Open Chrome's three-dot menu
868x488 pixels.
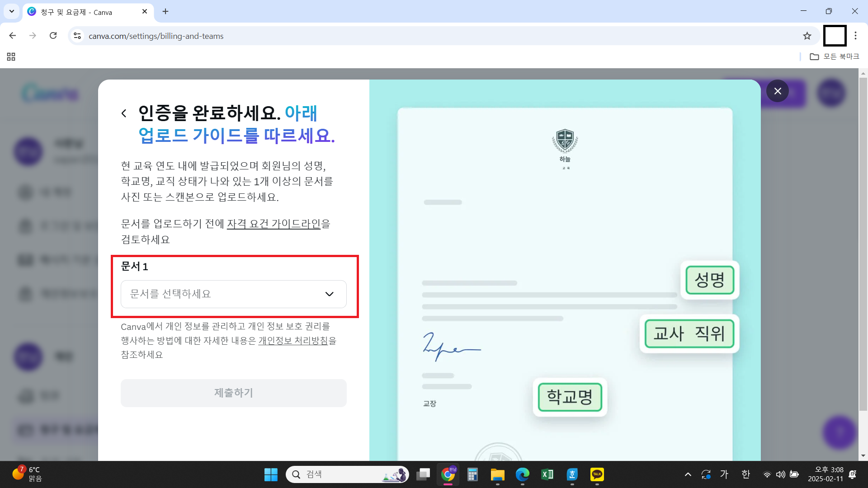[856, 36]
